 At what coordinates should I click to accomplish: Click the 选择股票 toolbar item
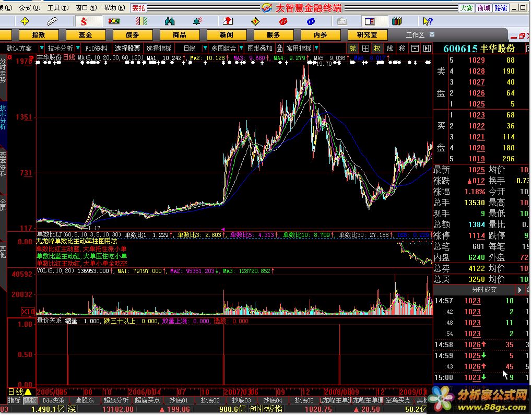click(x=127, y=48)
